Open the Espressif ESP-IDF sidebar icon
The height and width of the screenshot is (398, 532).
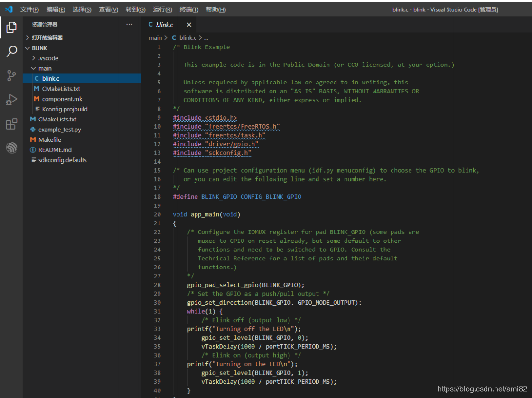(11, 148)
